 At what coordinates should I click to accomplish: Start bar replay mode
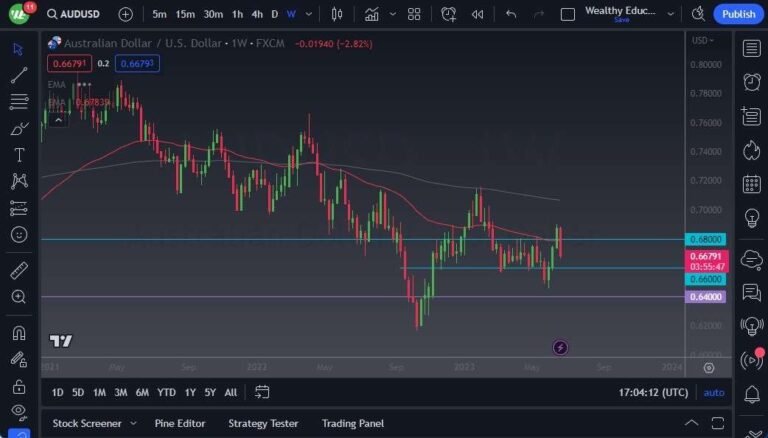(x=477, y=14)
